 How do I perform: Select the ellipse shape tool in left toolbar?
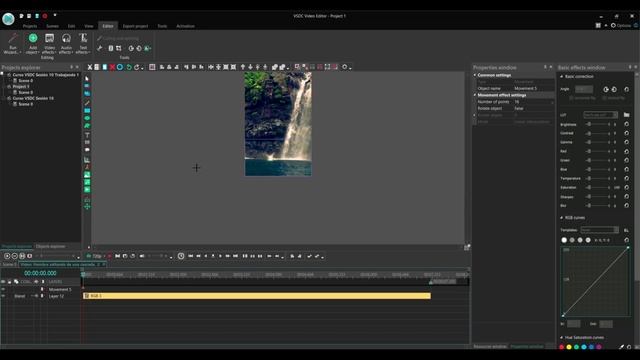coord(87,118)
